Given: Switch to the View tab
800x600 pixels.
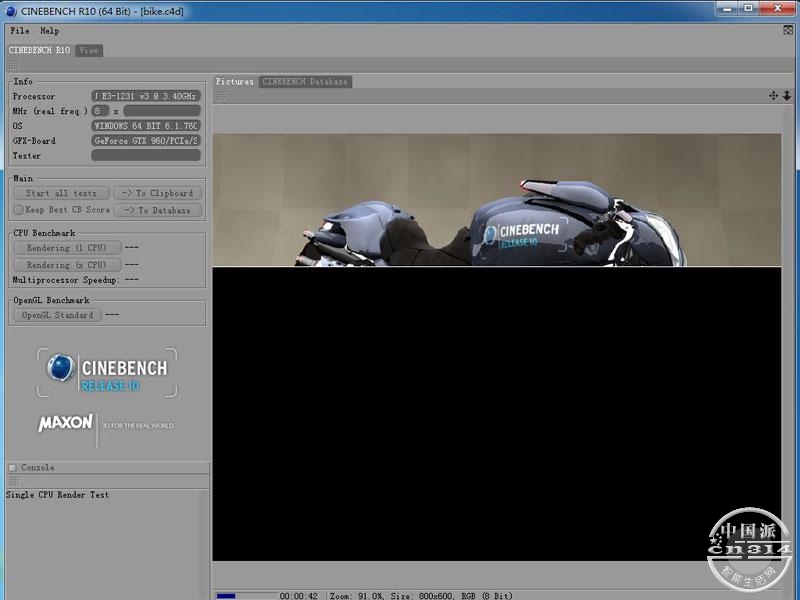Looking at the screenshot, I should [89, 50].
